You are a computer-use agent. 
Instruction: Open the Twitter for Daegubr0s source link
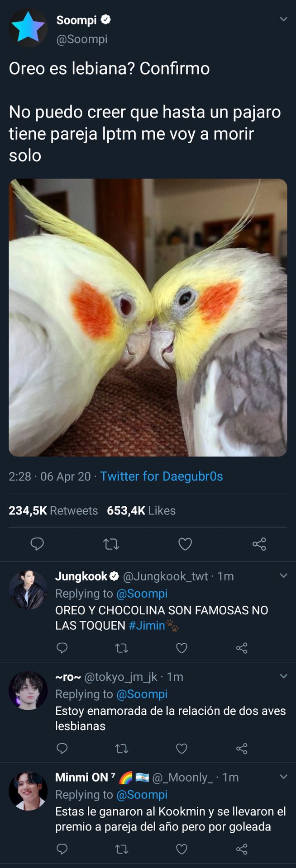(x=162, y=476)
